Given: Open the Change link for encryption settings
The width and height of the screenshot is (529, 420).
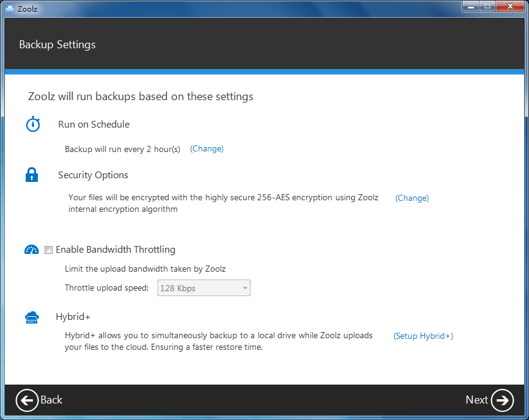Looking at the screenshot, I should pos(412,198).
